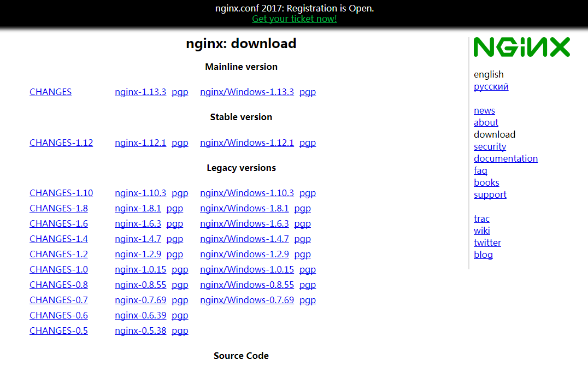588x372 pixels.
Task: Open the blog link
Action: coord(483,255)
